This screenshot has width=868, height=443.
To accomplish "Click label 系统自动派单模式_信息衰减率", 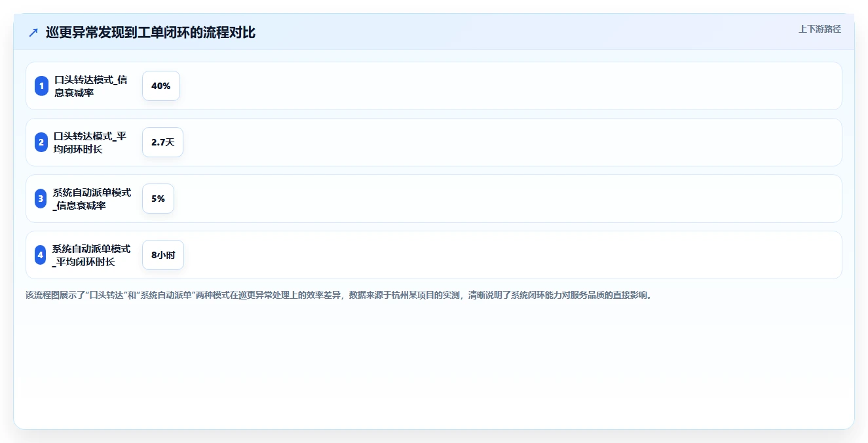I will (92, 199).
